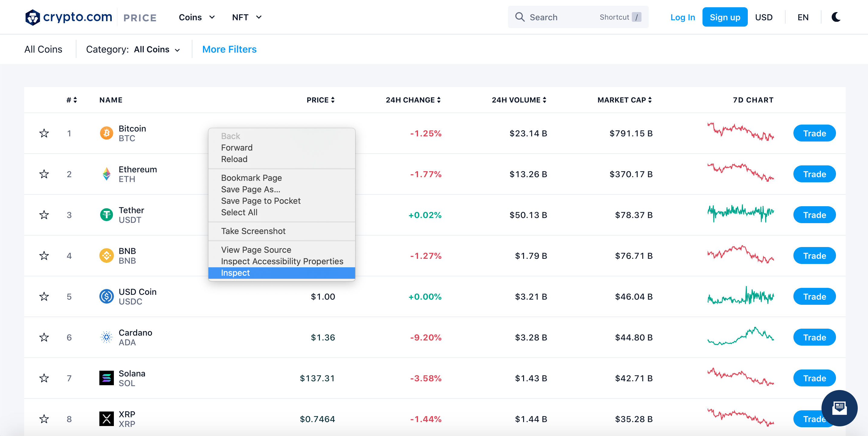
Task: Choose Reload in context menu
Action: pos(282,159)
